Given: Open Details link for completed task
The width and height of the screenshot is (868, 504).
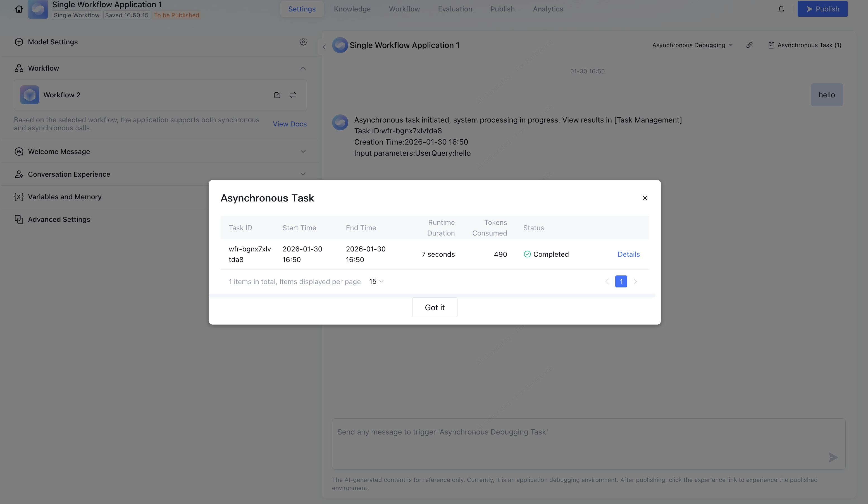Looking at the screenshot, I should click(628, 255).
